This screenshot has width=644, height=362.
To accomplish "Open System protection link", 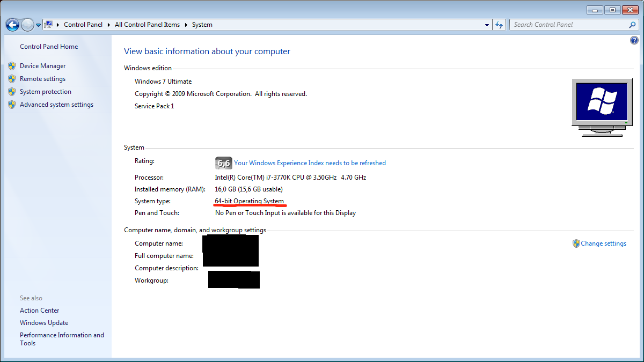I will click(46, 92).
